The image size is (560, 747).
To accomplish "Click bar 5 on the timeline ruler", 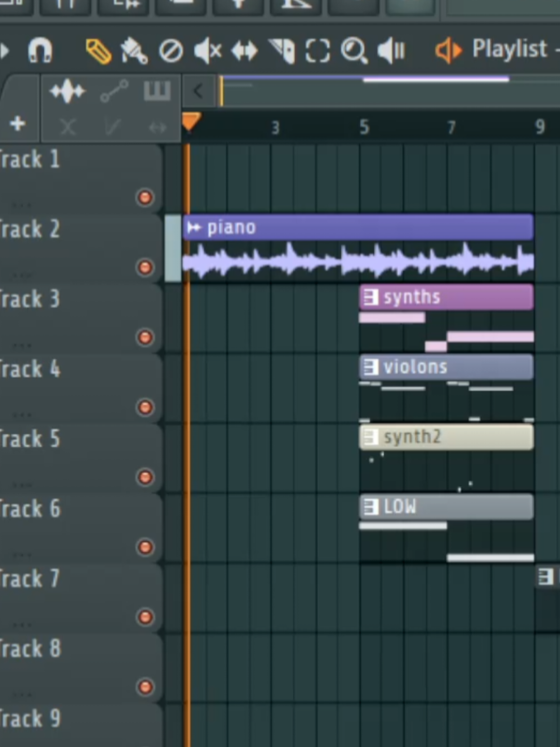I will point(364,128).
